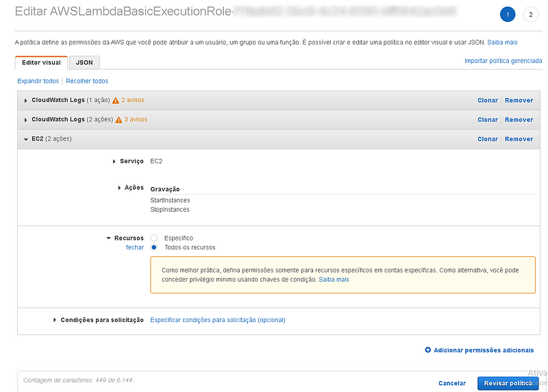Click the StartInstances action text
Image resolution: width=548 pixels, height=392 pixels.
(170, 200)
